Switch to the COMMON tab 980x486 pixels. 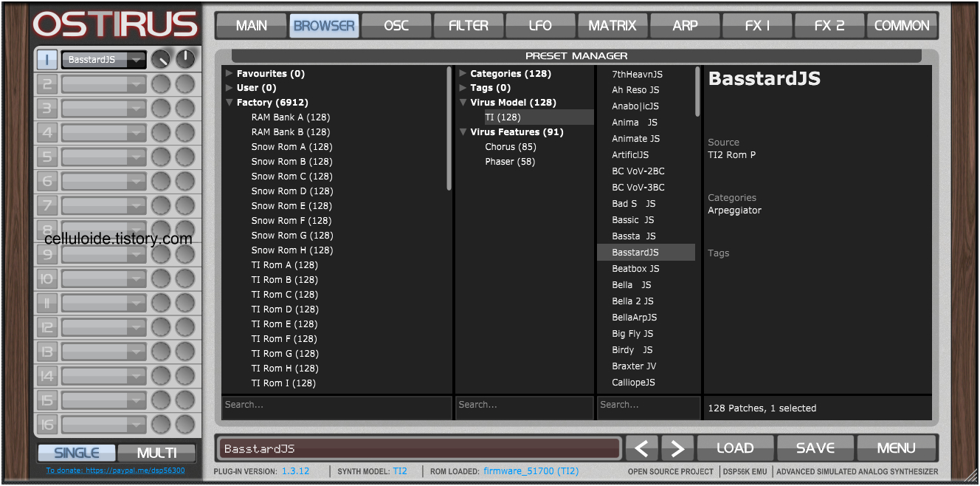point(902,26)
